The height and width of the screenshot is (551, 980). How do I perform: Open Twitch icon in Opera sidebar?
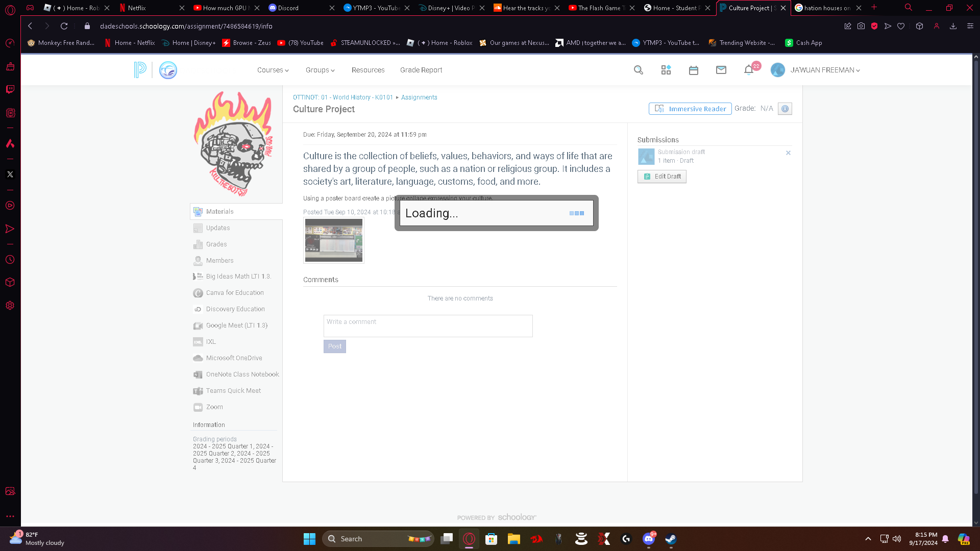[x=10, y=89]
